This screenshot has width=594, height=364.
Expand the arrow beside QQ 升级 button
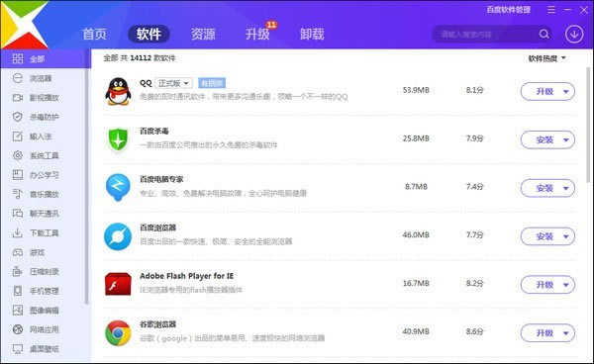(x=565, y=92)
